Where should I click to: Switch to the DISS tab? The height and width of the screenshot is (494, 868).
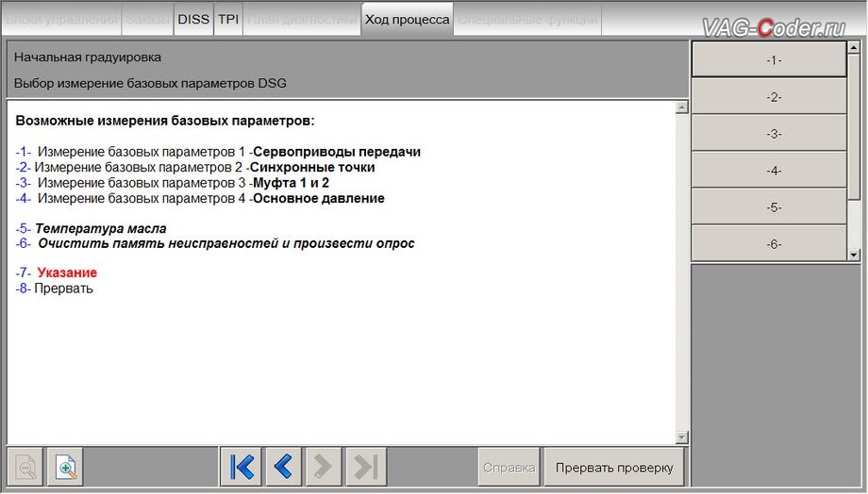click(193, 20)
